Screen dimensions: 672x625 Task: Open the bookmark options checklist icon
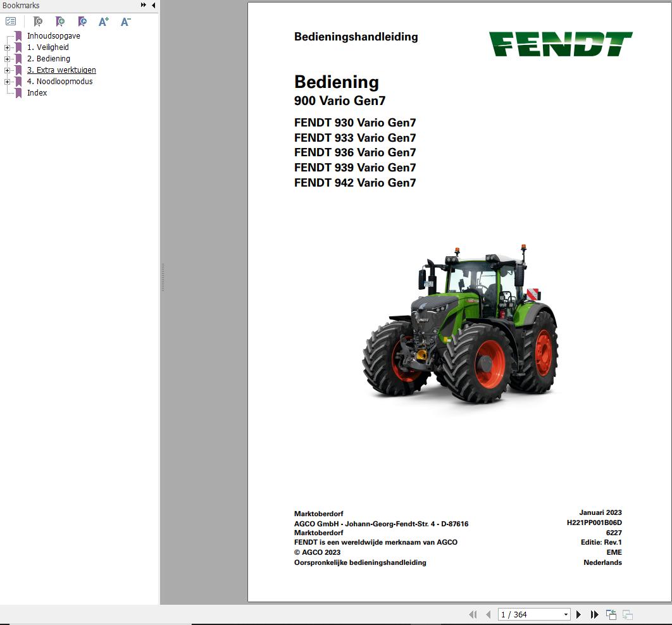[x=11, y=21]
